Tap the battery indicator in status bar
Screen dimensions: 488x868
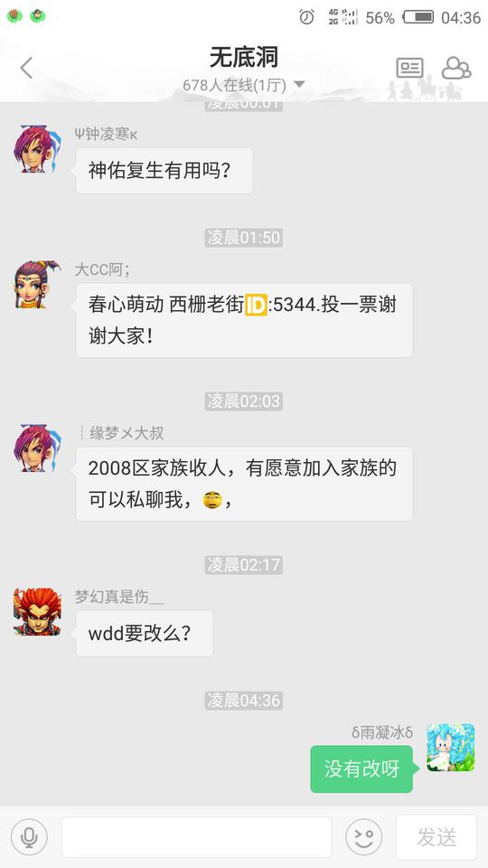[x=418, y=17]
